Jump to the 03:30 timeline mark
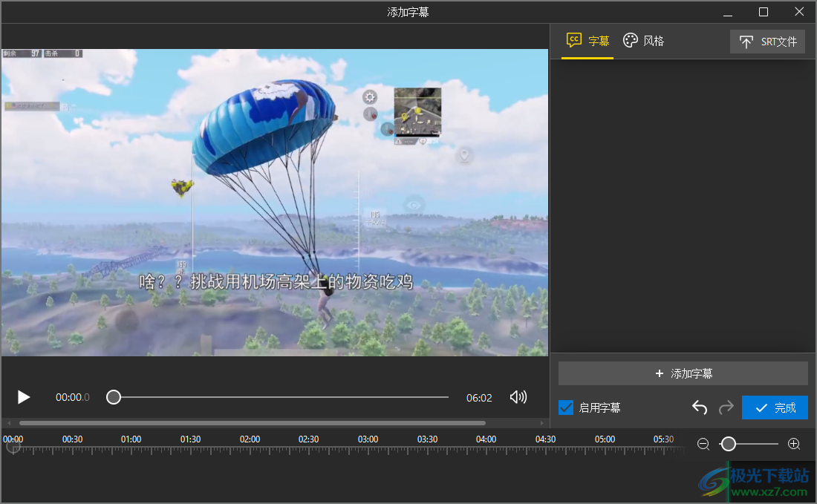817x504 pixels. coord(427,439)
